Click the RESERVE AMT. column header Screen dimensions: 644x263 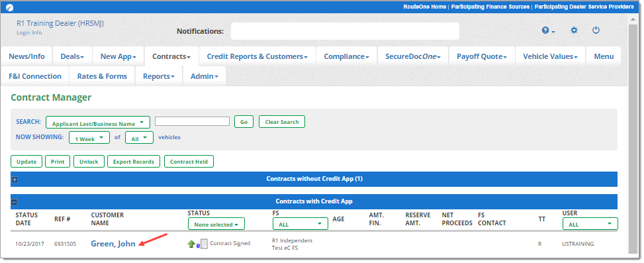418,219
